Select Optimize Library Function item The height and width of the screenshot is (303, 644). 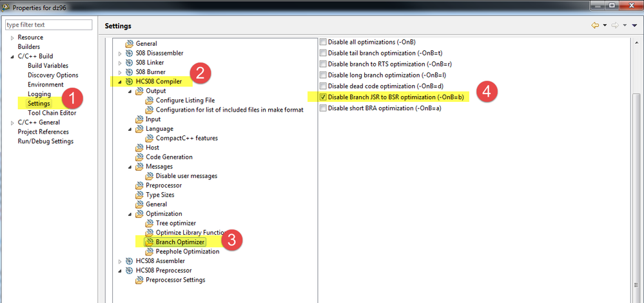tap(192, 232)
